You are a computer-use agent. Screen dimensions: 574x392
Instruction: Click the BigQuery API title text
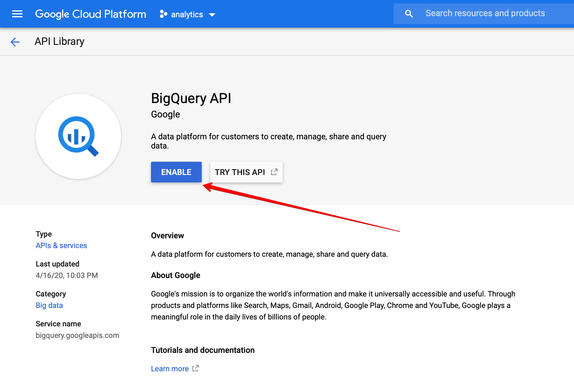tap(191, 98)
